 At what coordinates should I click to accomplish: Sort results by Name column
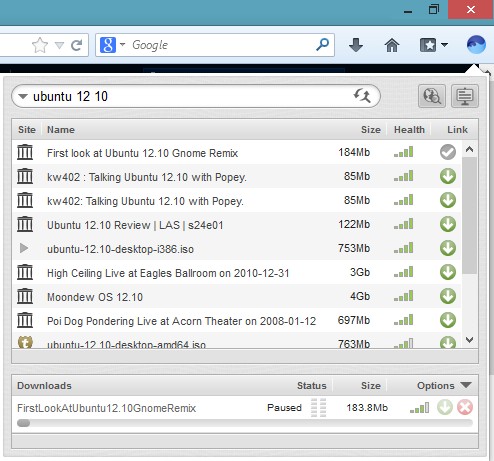61,130
